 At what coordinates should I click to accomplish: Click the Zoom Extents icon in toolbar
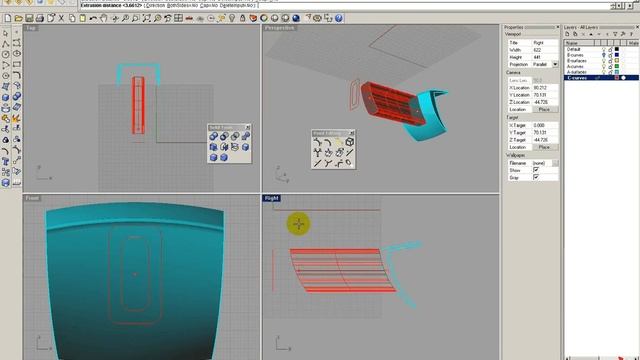pyautogui.click(x=147, y=18)
